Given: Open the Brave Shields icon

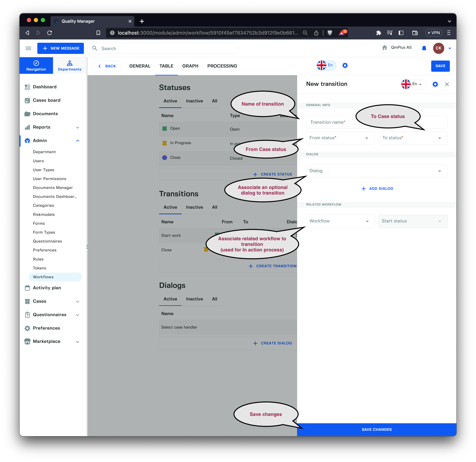Looking at the screenshot, I should click(330, 33).
